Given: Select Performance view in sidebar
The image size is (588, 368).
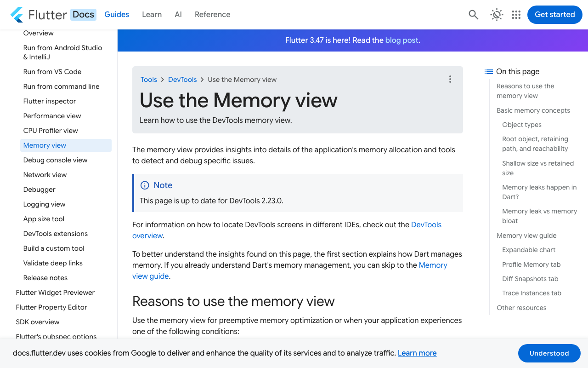Looking at the screenshot, I should (52, 116).
